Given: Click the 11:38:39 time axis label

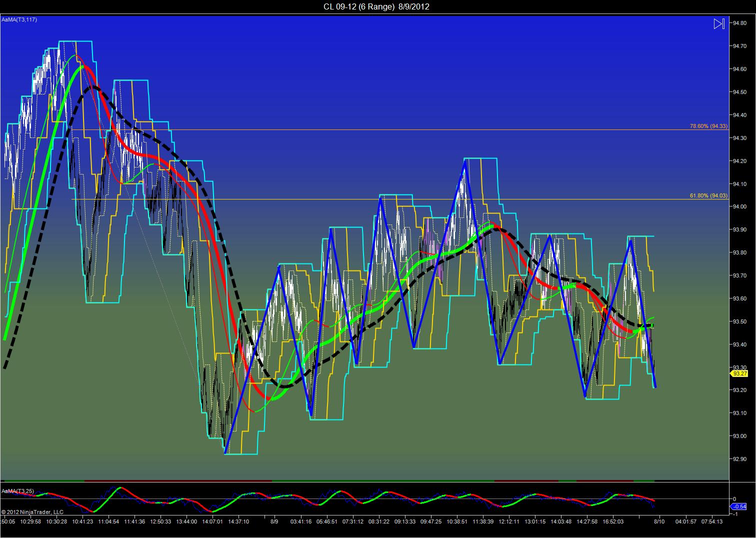Looking at the screenshot, I should point(483,521).
